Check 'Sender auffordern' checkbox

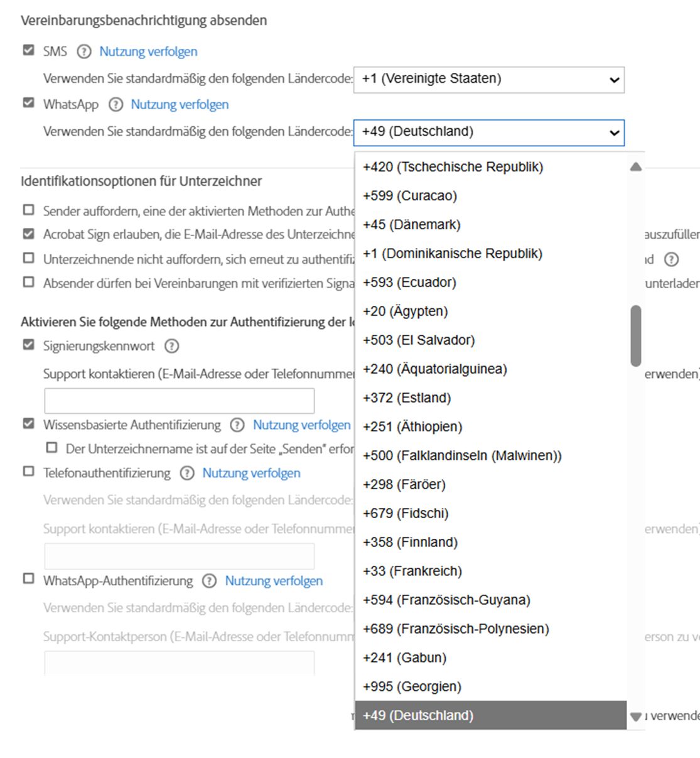[28, 210]
